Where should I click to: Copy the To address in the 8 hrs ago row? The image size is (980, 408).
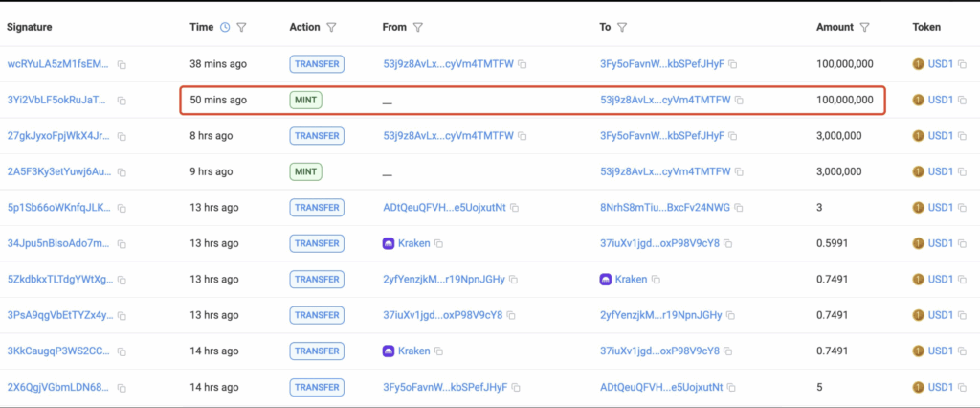732,136
